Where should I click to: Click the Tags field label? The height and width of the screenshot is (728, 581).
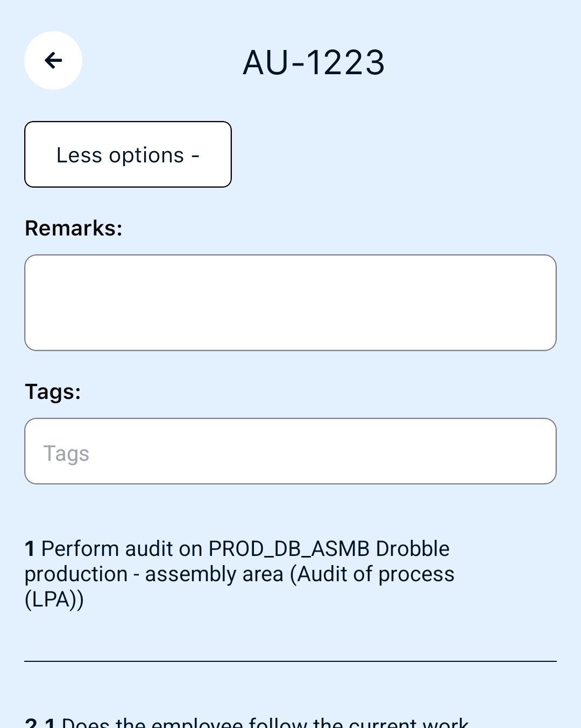coord(53,392)
